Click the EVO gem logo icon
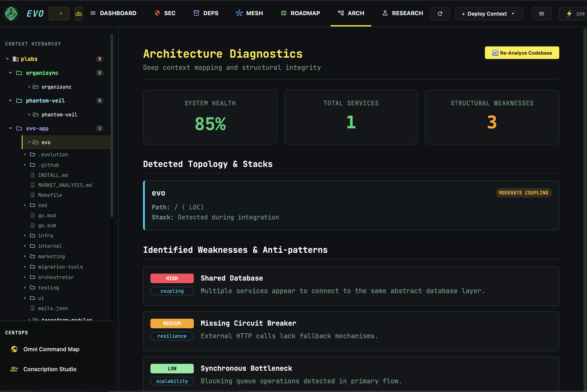The height and width of the screenshot is (392, 587). click(x=11, y=13)
